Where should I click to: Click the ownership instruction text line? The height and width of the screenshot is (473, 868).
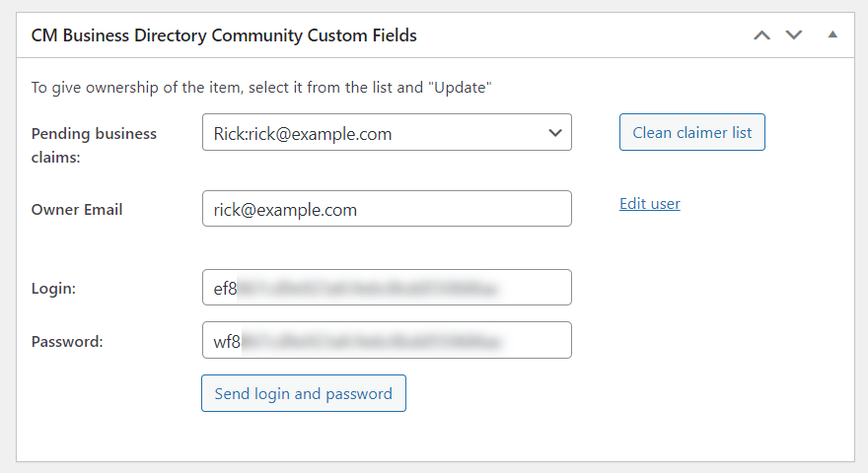(261, 88)
